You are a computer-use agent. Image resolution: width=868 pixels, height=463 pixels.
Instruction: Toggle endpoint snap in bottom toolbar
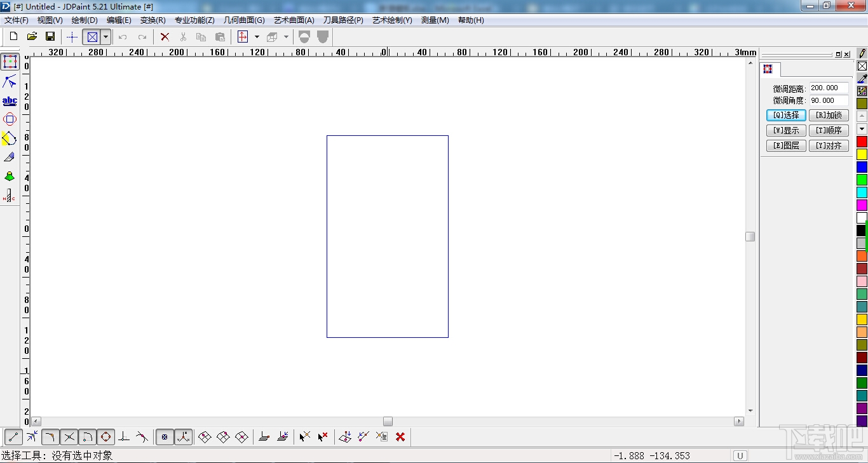coord(14,437)
